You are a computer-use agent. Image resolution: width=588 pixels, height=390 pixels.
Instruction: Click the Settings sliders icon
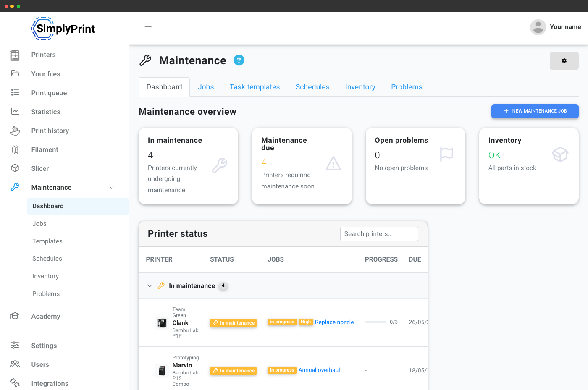click(x=15, y=345)
